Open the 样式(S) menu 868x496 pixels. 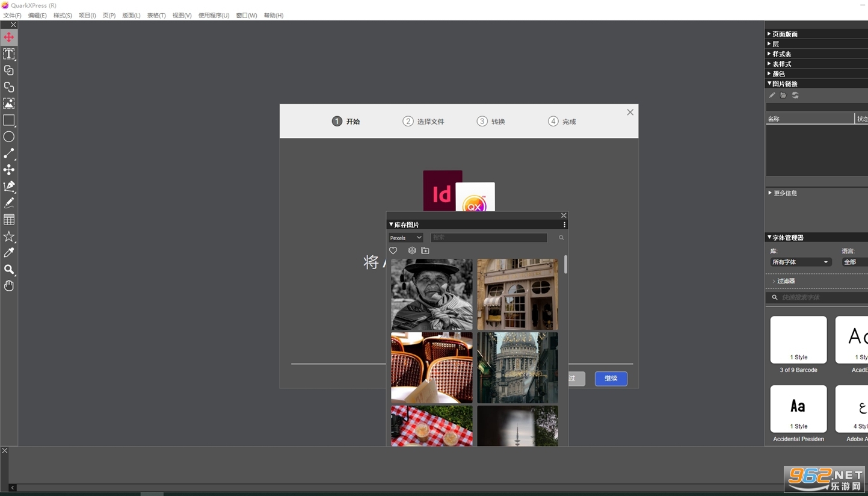[63, 16]
